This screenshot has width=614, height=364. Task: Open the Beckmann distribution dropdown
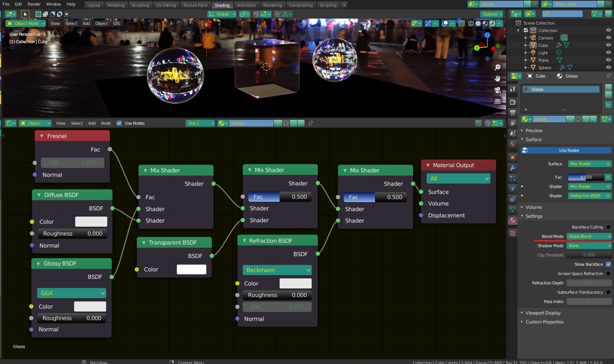[277, 270]
